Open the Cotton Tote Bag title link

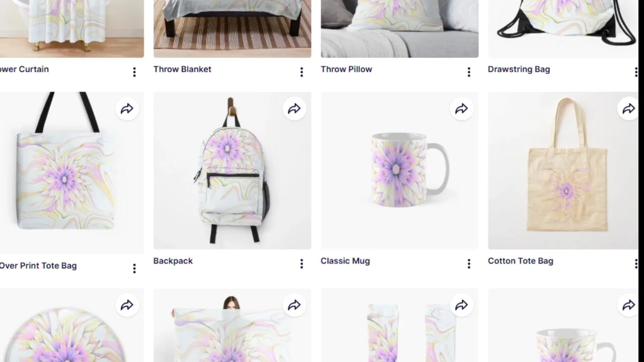[520, 261]
